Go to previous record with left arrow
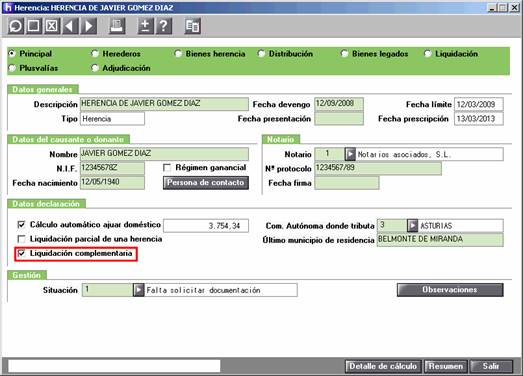 pos(70,26)
